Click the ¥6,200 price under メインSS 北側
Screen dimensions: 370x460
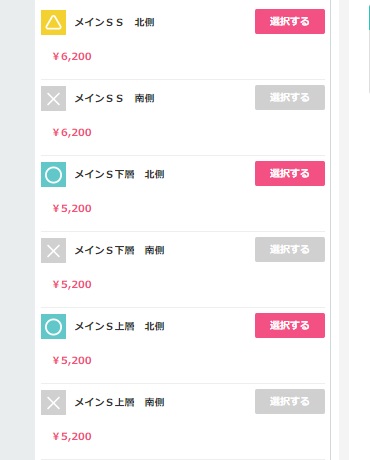[72, 56]
